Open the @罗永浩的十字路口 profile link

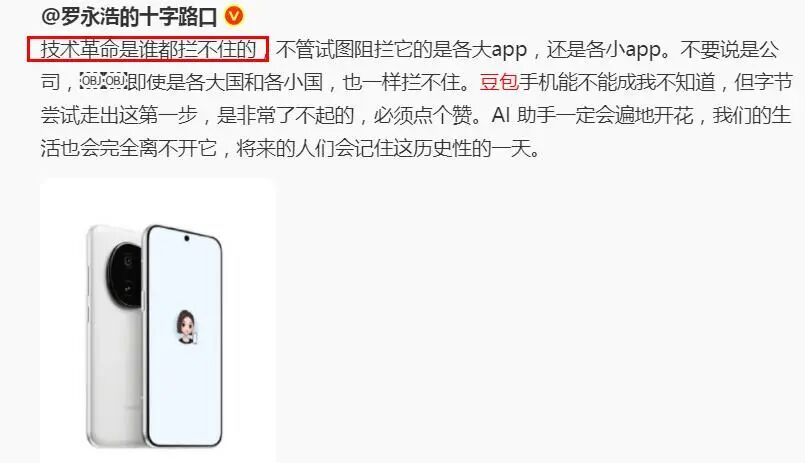(x=129, y=16)
